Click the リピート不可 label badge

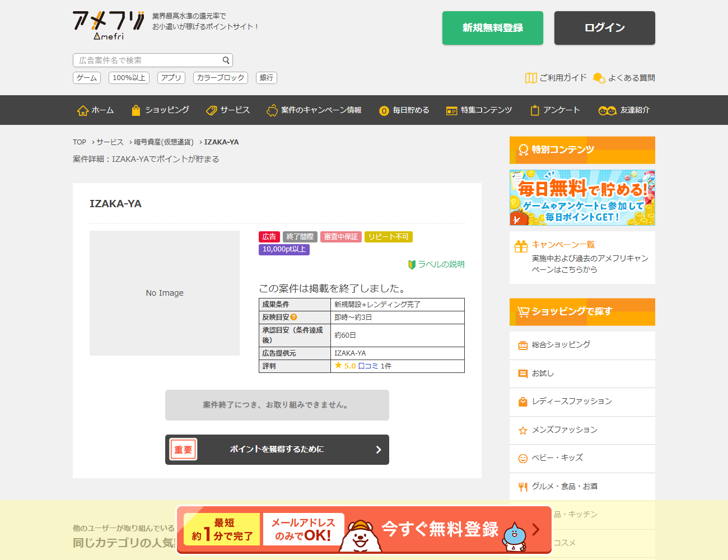point(389,237)
